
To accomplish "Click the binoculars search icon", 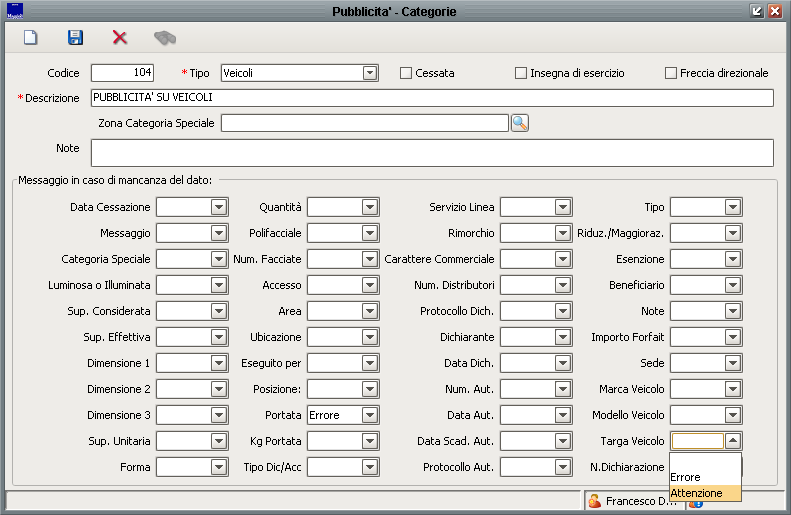I will coord(164,38).
